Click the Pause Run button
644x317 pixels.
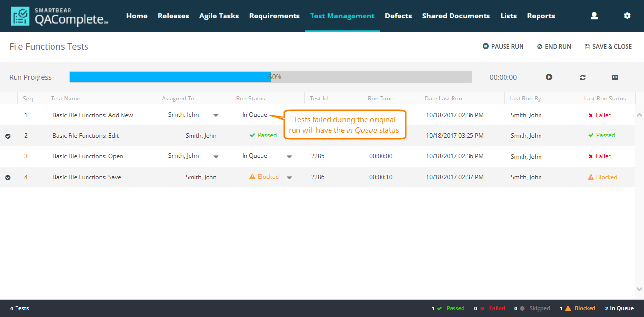pos(503,47)
